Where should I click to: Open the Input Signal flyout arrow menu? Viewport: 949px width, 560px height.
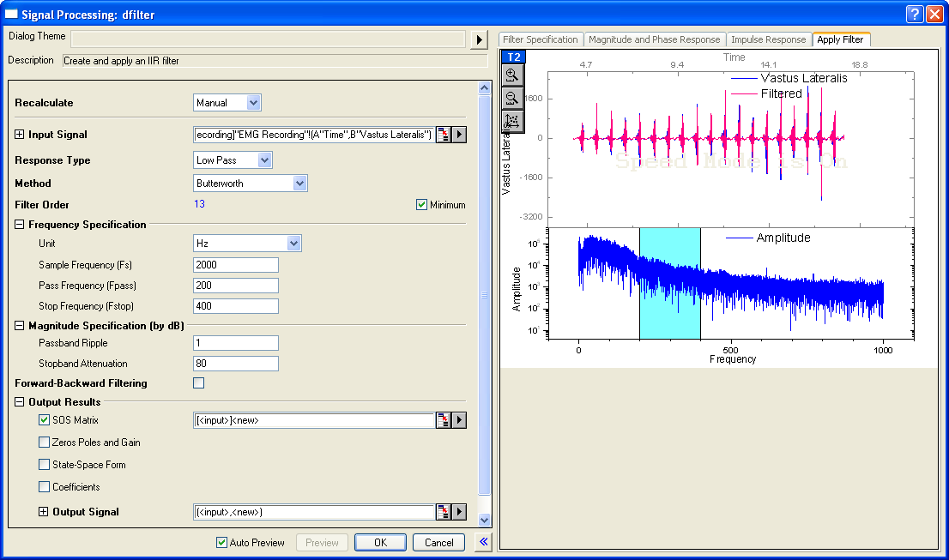tap(459, 135)
